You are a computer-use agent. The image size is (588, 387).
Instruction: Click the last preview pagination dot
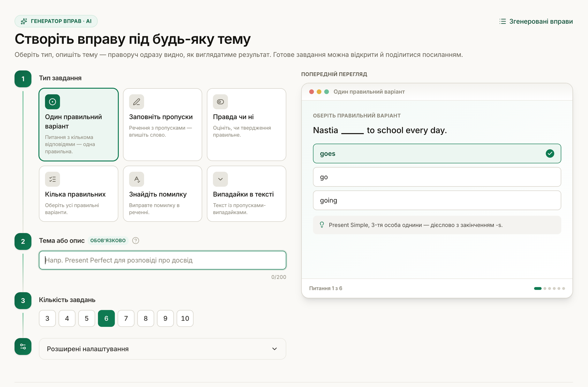[x=564, y=288]
